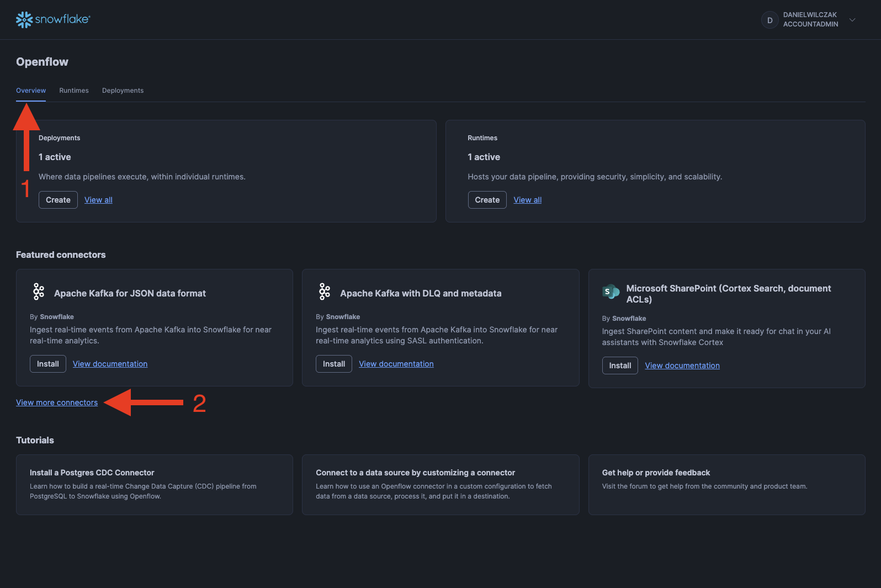
Task: View documentation for SharePoint connector
Action: pyautogui.click(x=682, y=365)
